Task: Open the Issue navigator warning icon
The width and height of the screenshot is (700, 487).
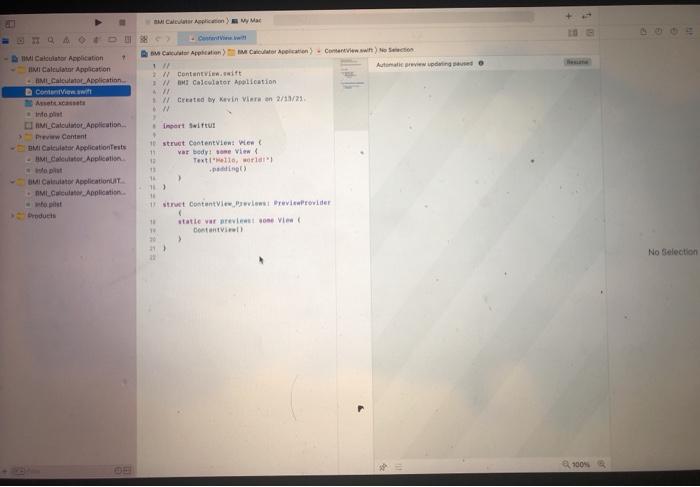Action: point(66,40)
